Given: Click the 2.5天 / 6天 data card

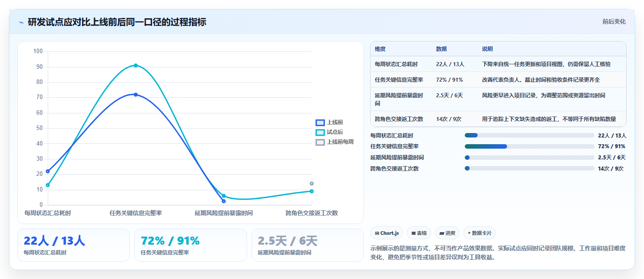Looking at the screenshot, I should (308, 245).
